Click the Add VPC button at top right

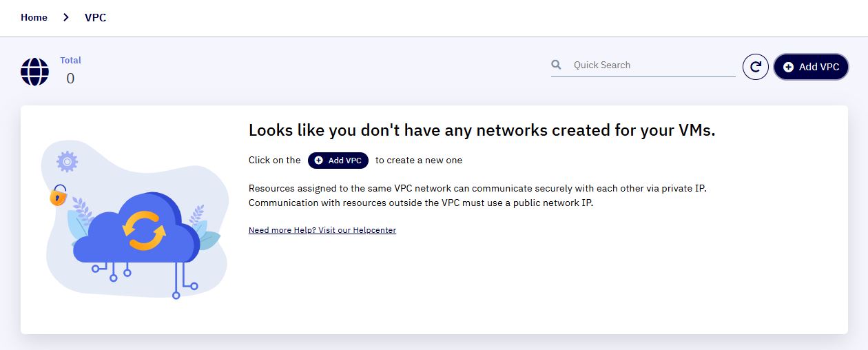811,67
